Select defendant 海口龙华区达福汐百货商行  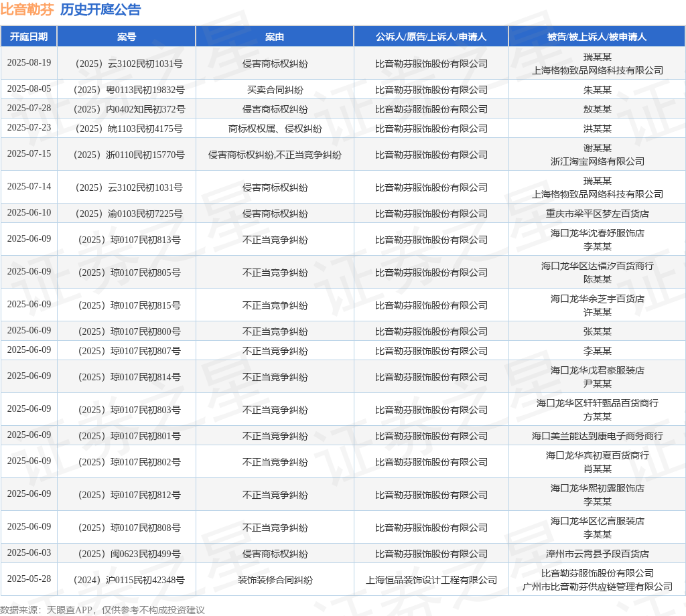[x=597, y=266]
